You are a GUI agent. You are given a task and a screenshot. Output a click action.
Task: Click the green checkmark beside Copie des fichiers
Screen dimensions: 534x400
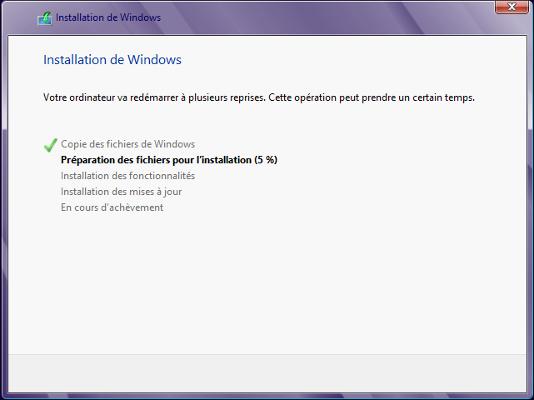[50, 145]
